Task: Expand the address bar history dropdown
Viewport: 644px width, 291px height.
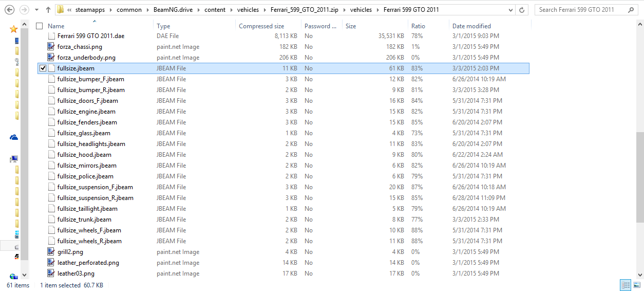Action: click(510, 10)
